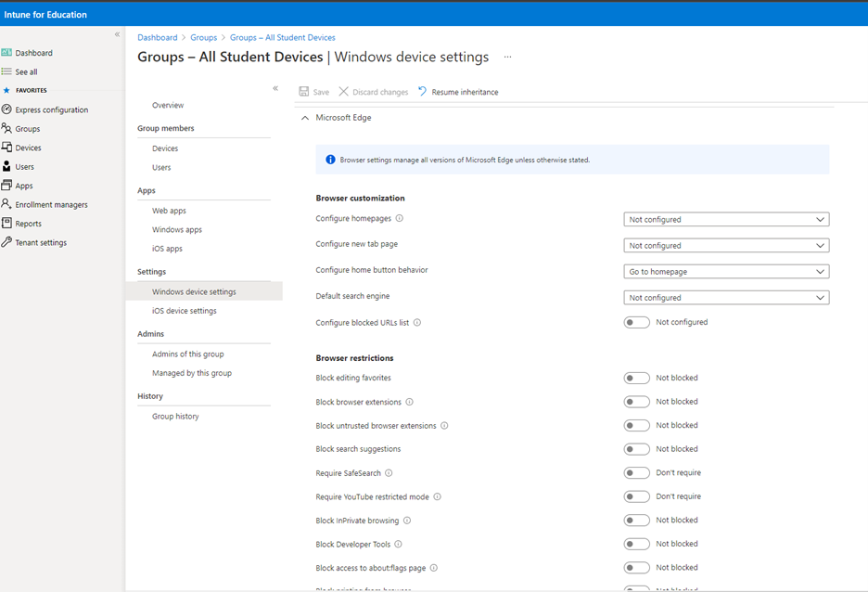Open the Configure homepages dropdown
This screenshot has width=868, height=592.
tap(725, 220)
